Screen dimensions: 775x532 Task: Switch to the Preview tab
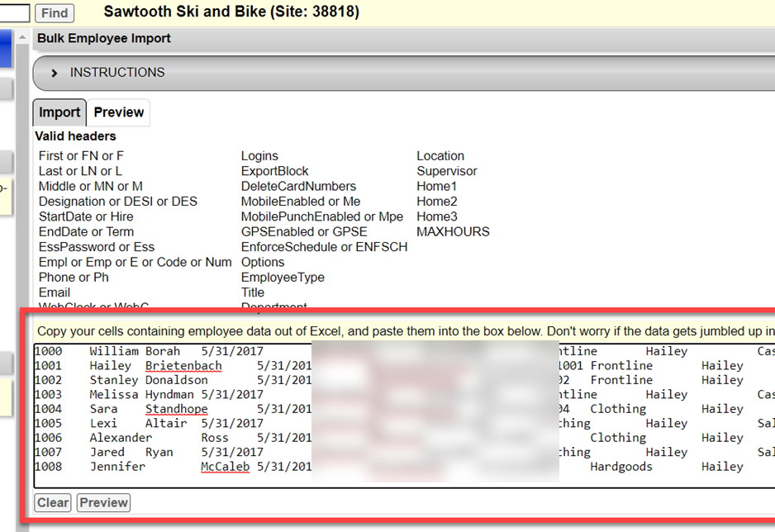(x=118, y=112)
